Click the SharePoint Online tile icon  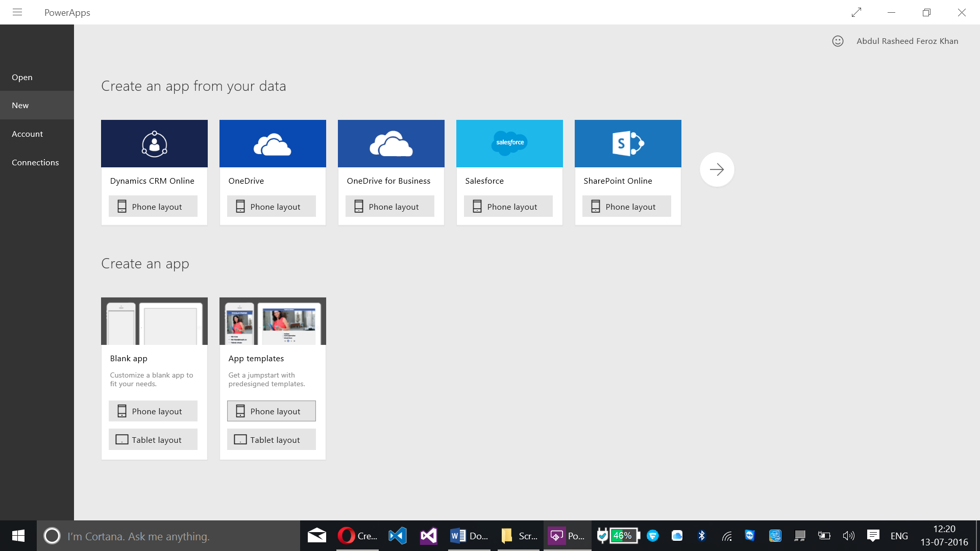[x=628, y=144]
